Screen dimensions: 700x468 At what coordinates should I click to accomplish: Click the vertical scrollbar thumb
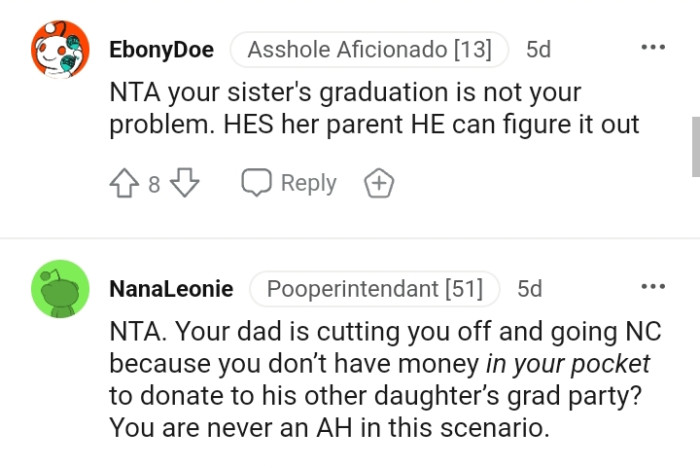point(694,145)
